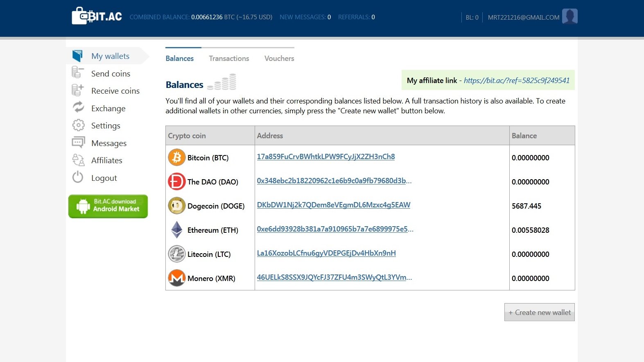
Task: Open the Litecoin wallet address link
Action: click(x=326, y=253)
